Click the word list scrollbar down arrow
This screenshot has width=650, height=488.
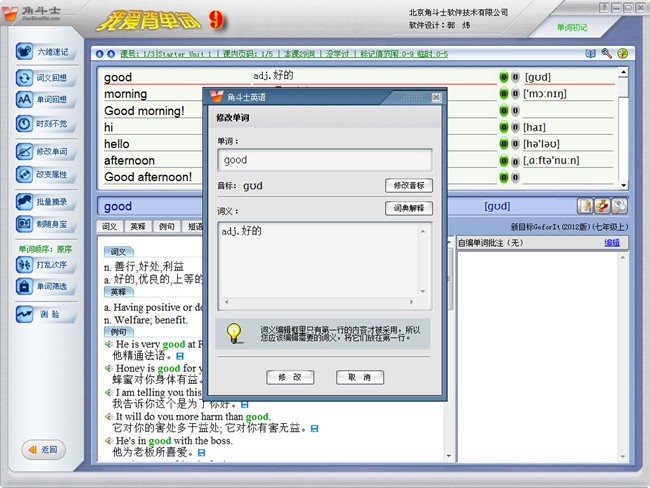[623, 185]
